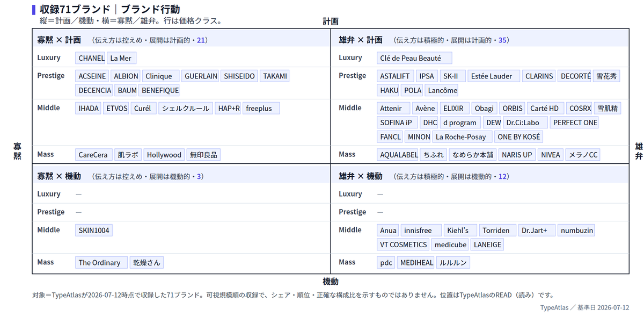Select the SOFINA iP brand chip

[397, 123]
